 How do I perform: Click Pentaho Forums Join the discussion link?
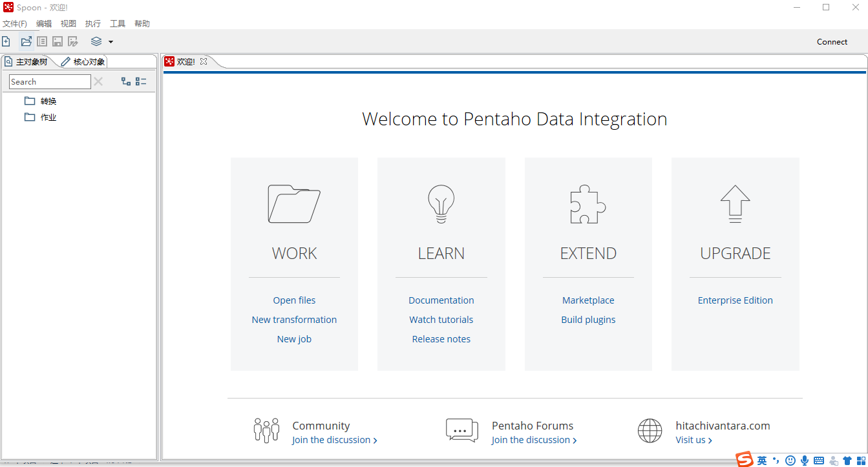(x=535, y=440)
